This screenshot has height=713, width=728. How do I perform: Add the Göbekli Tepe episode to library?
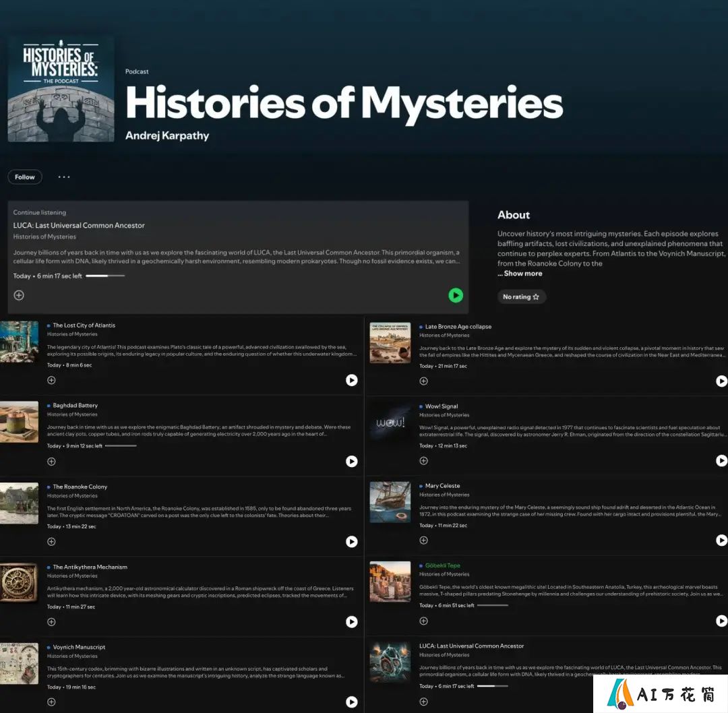423,621
